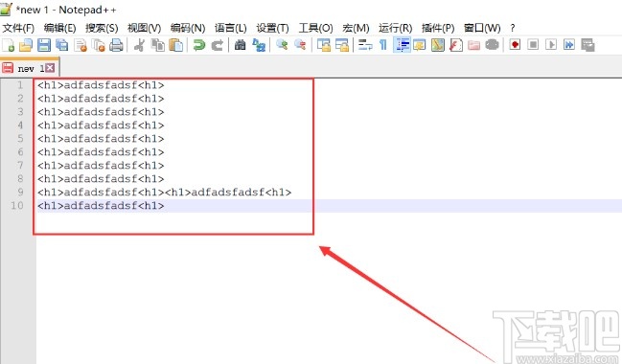The width and height of the screenshot is (622, 364).
Task: Click the Copy toolbar icon
Action: 158,45
